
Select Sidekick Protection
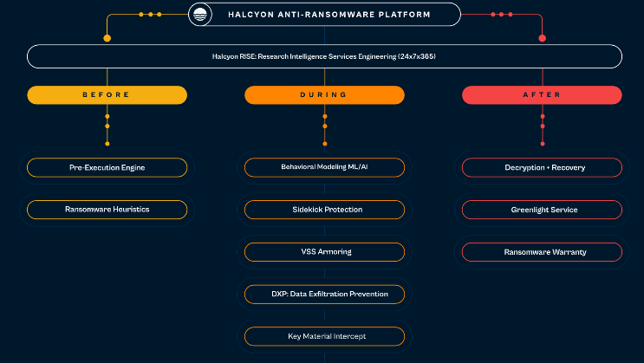[x=324, y=210]
